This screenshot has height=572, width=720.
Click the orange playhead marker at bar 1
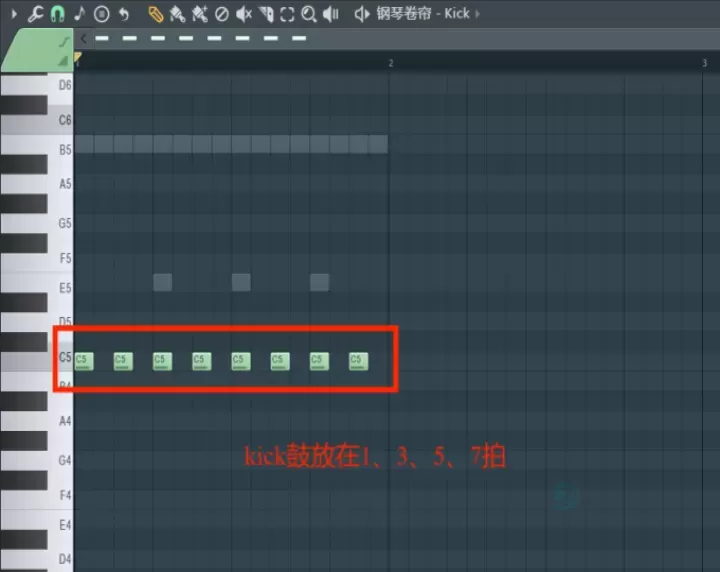78,58
